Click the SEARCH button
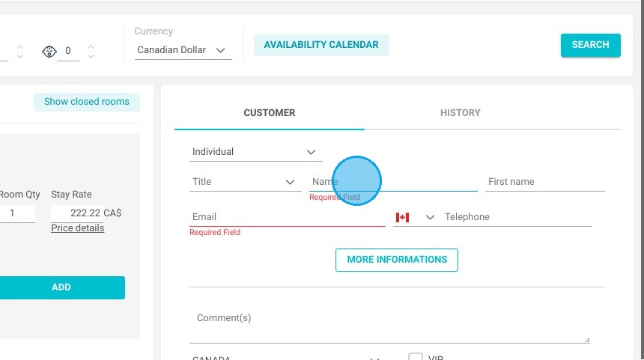644x360 pixels. click(x=591, y=45)
